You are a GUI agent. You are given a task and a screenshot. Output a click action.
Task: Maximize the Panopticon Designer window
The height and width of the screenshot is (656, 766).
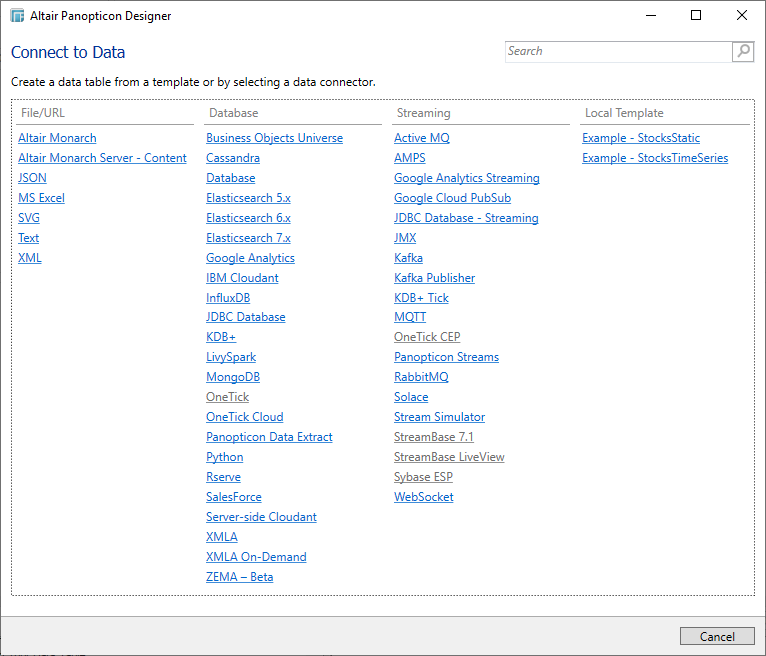coord(696,16)
